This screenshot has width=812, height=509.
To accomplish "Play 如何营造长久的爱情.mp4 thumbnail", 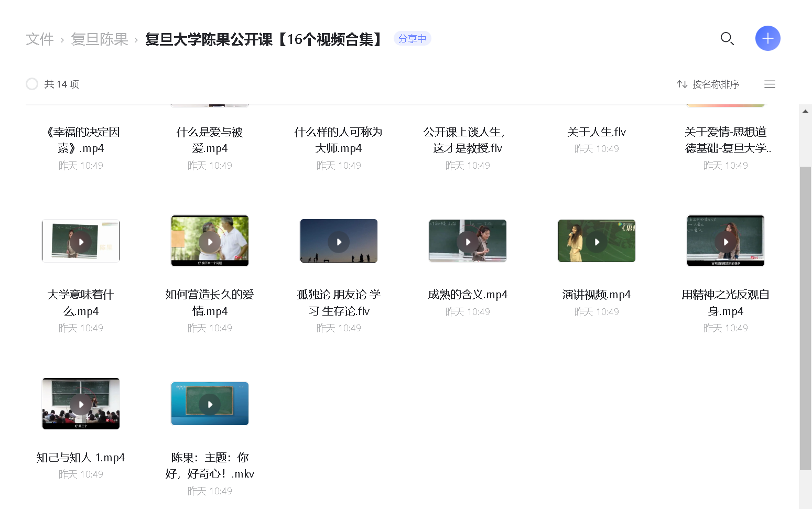I will tap(210, 241).
